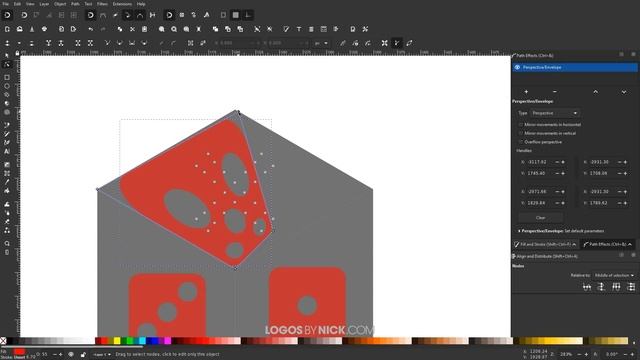640x360 pixels.
Task: Open the Edit menu
Action: 18,4
